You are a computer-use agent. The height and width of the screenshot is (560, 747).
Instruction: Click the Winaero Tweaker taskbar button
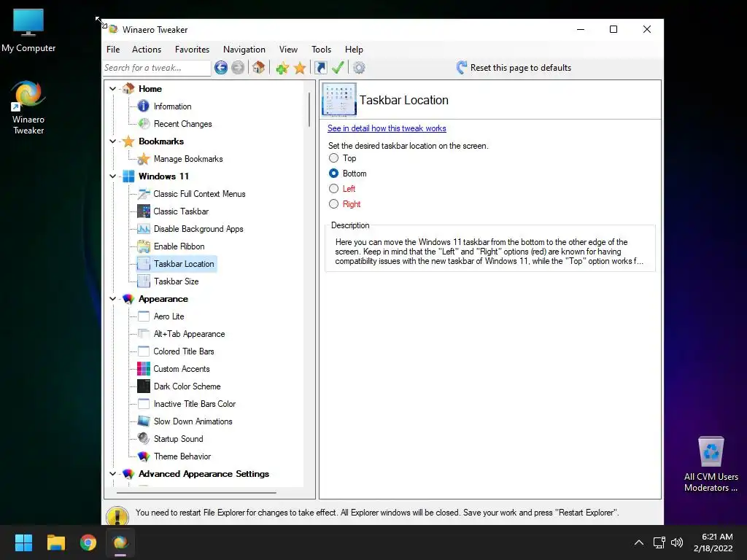click(x=120, y=542)
